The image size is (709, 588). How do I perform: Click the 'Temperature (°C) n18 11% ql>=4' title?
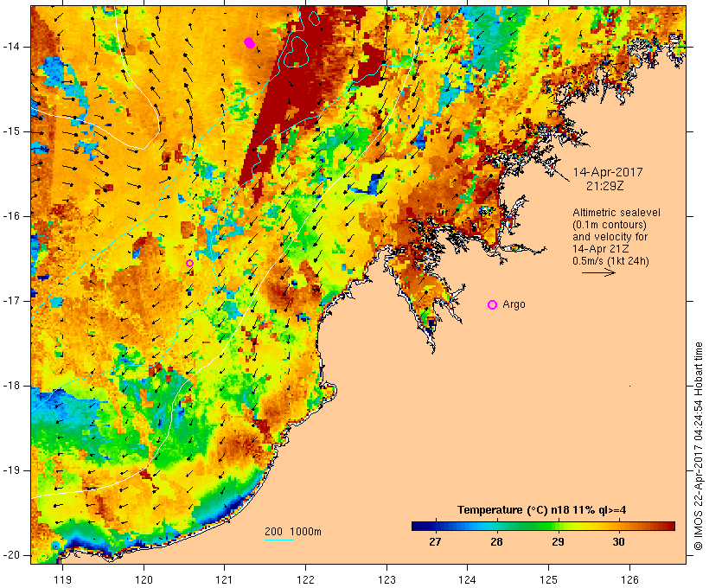click(x=542, y=510)
